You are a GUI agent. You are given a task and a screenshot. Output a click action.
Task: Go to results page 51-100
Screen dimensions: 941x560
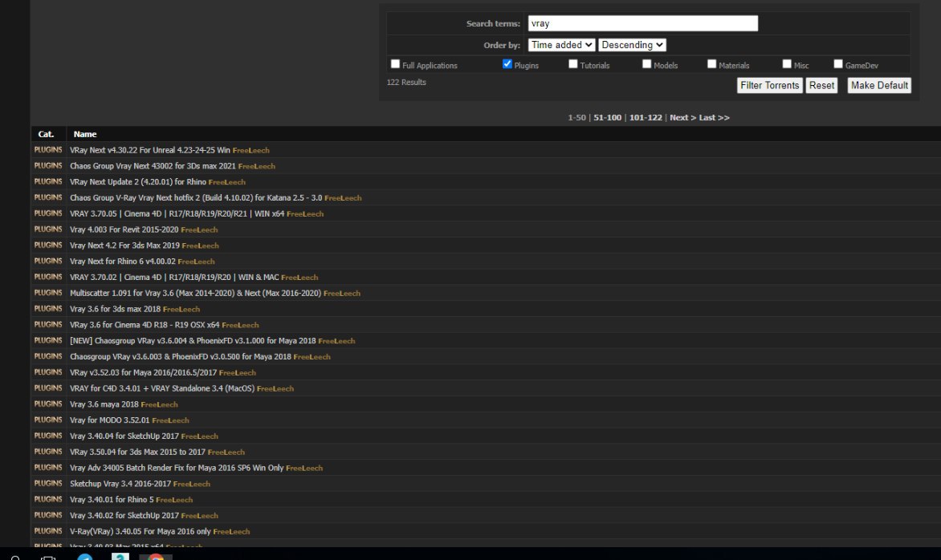tap(607, 117)
